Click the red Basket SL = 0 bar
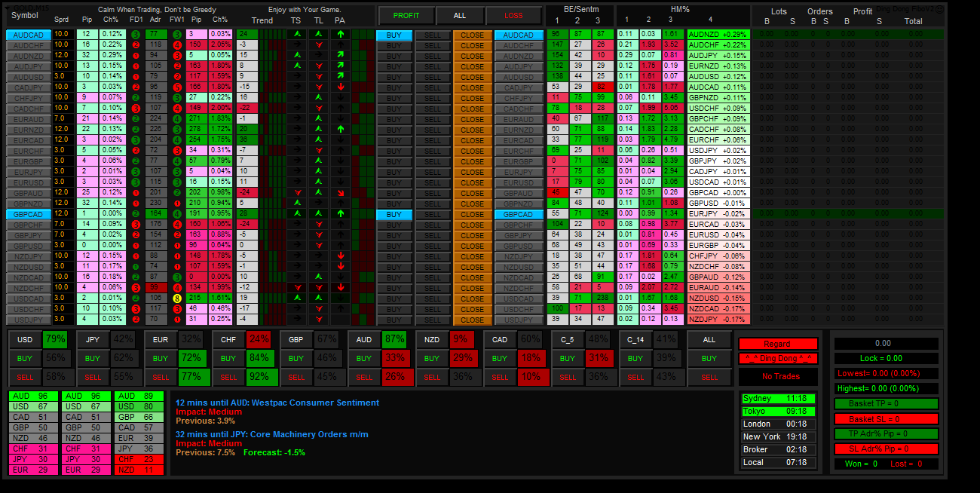 pyautogui.click(x=887, y=418)
